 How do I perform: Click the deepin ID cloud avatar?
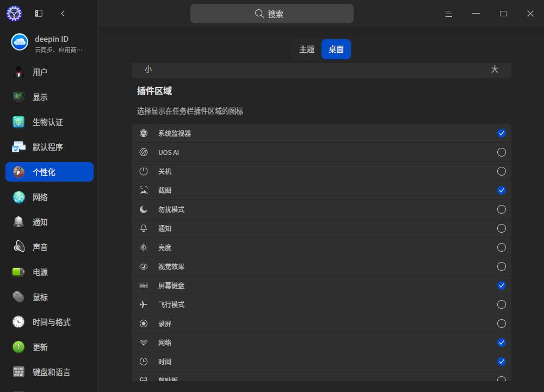(20, 42)
